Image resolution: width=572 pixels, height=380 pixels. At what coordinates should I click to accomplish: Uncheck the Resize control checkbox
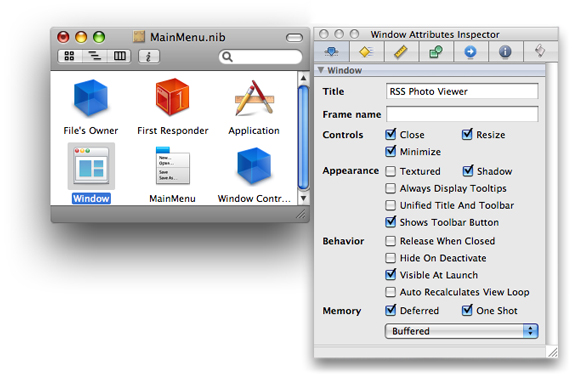pos(467,134)
